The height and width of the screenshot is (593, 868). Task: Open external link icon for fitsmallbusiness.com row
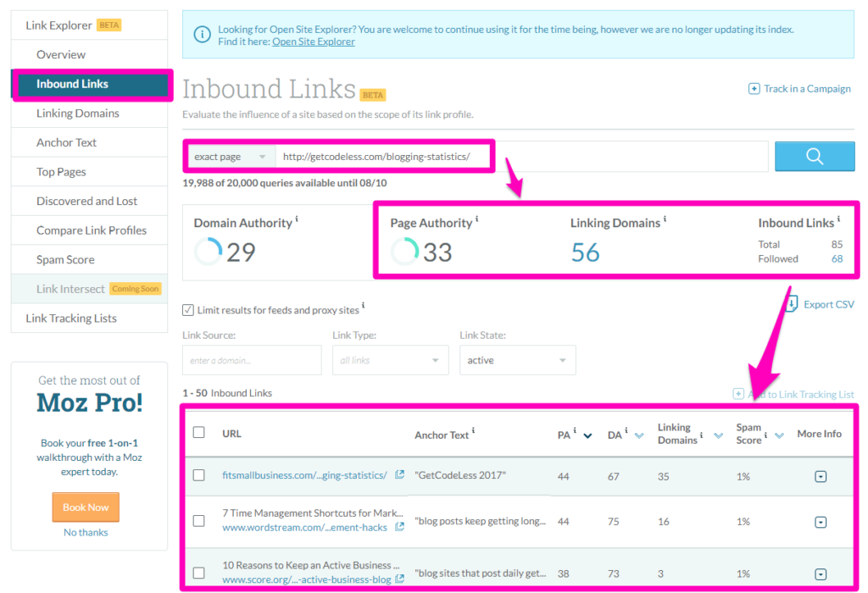(x=399, y=474)
